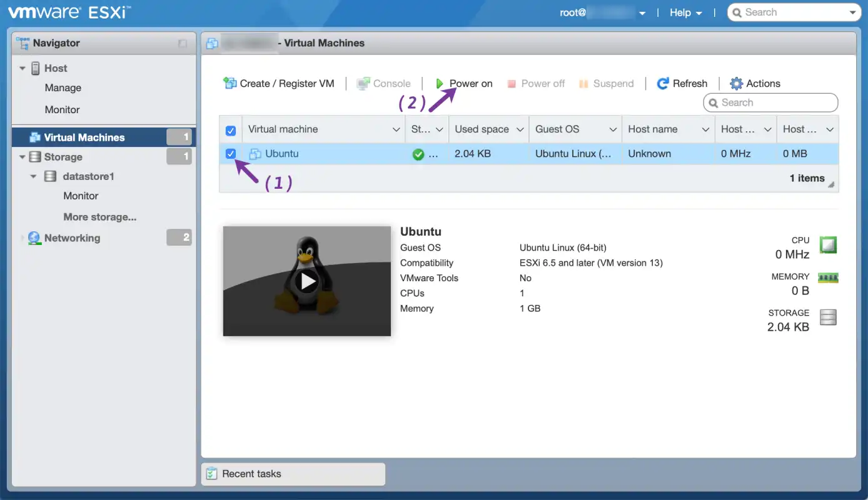Viewport: 868px width, 500px height.
Task: Click the Power on button
Action: 464,84
